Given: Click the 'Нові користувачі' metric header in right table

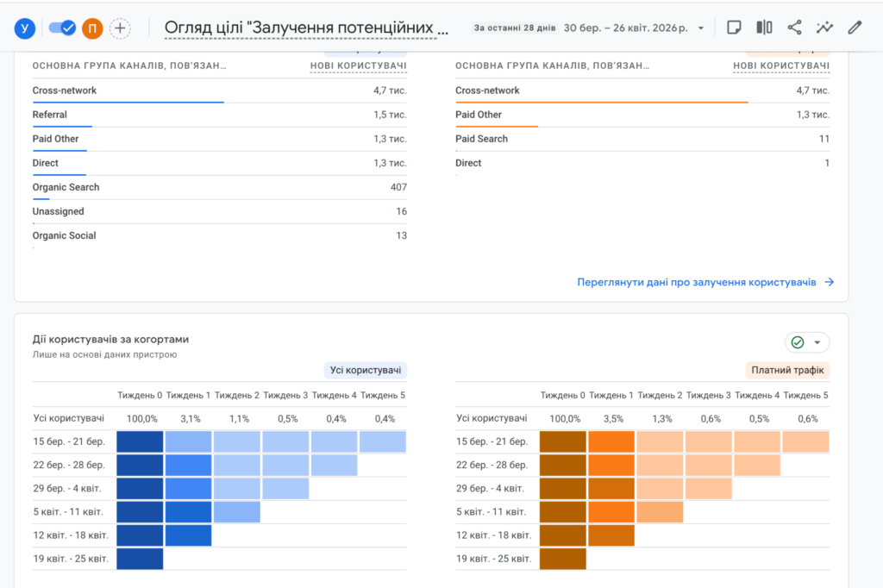Looking at the screenshot, I should pyautogui.click(x=781, y=66).
